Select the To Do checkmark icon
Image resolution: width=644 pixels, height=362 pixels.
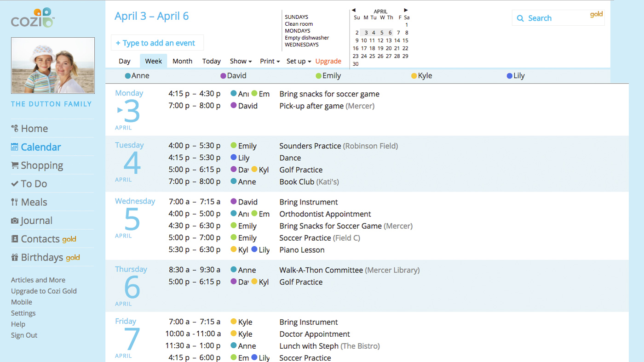(14, 183)
